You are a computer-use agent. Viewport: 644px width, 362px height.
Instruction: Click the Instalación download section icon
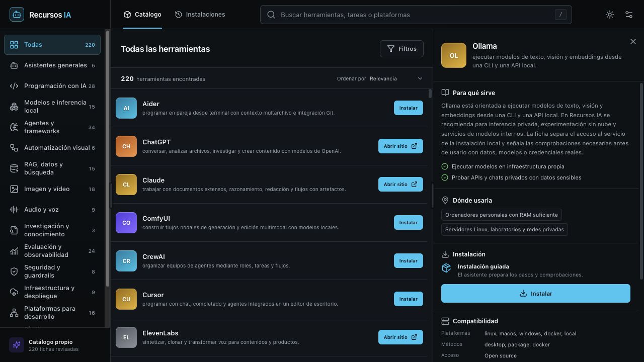445,254
